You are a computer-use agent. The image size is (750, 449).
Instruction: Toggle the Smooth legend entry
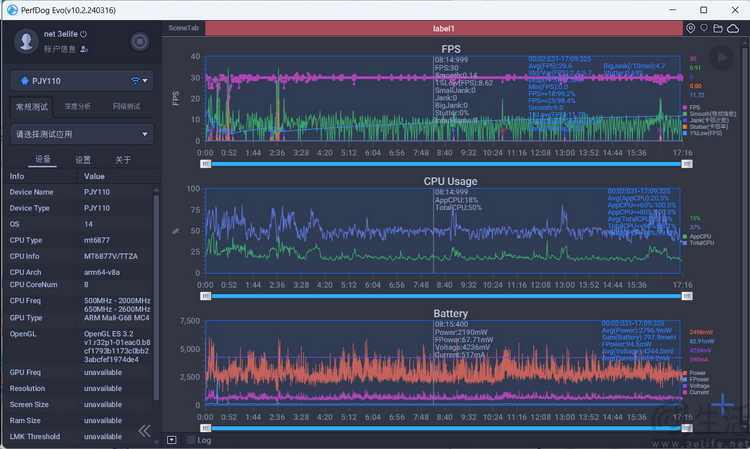tap(710, 114)
